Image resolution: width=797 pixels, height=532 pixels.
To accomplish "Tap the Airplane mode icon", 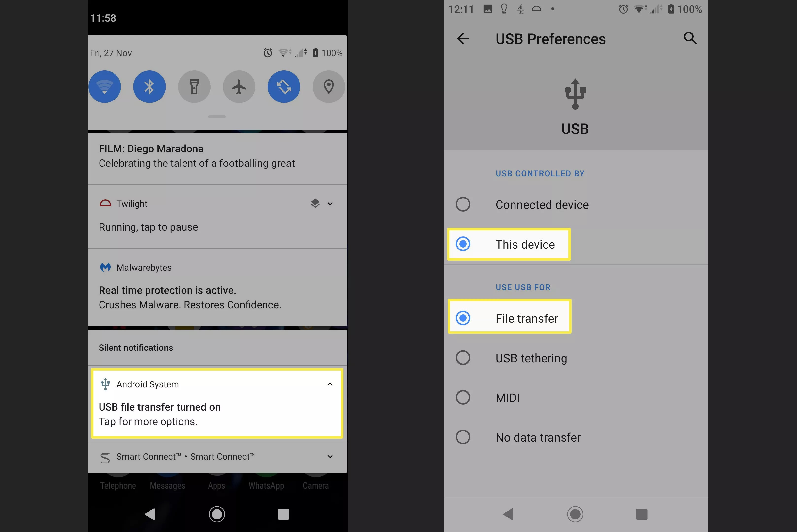I will 239,87.
